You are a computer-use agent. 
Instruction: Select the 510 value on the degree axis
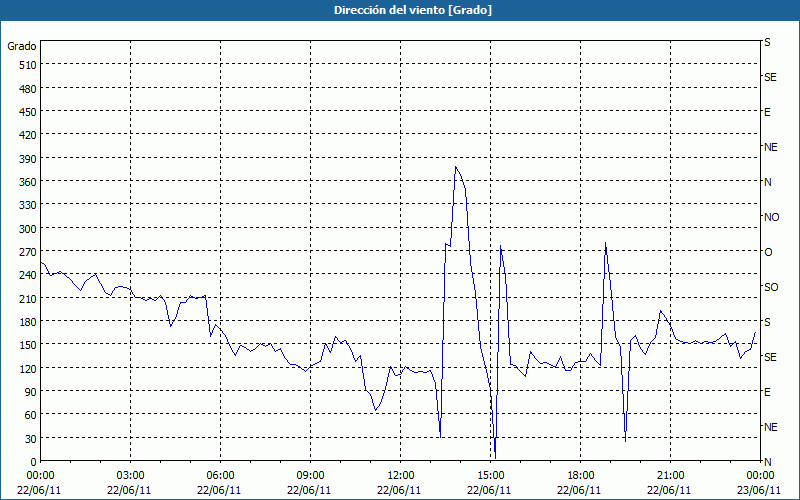(29, 65)
